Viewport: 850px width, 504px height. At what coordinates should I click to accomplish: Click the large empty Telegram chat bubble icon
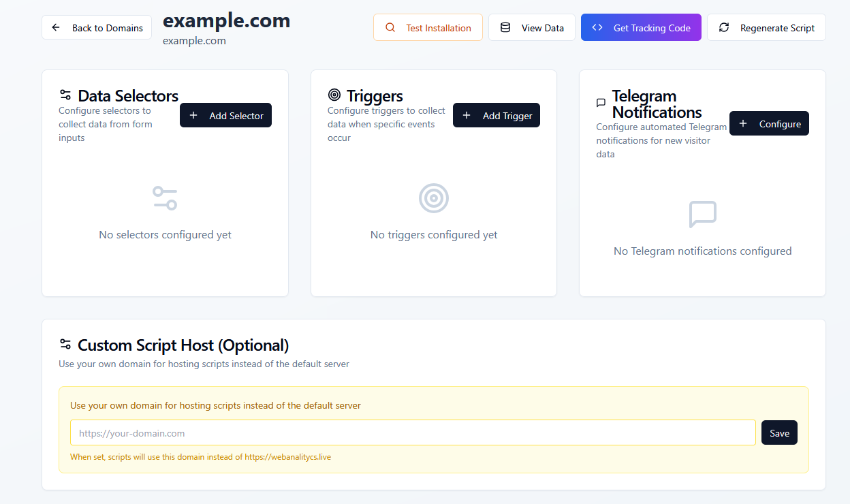pos(702,215)
